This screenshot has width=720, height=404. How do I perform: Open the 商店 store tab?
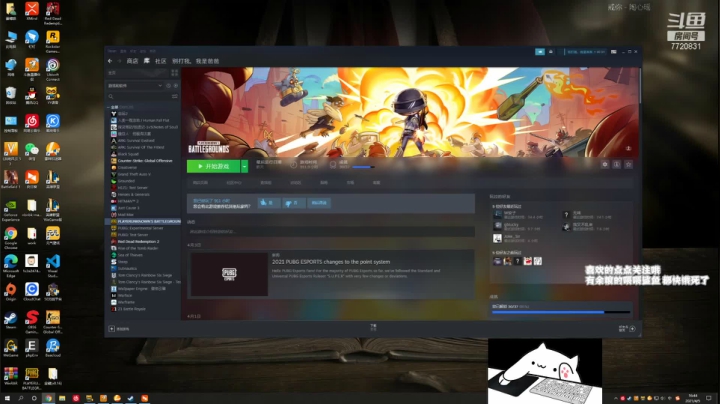tap(132, 61)
